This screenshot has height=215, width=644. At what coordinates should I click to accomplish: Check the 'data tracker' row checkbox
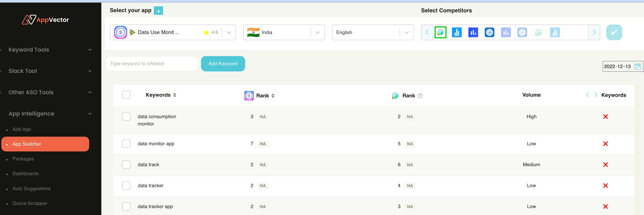pos(126,186)
